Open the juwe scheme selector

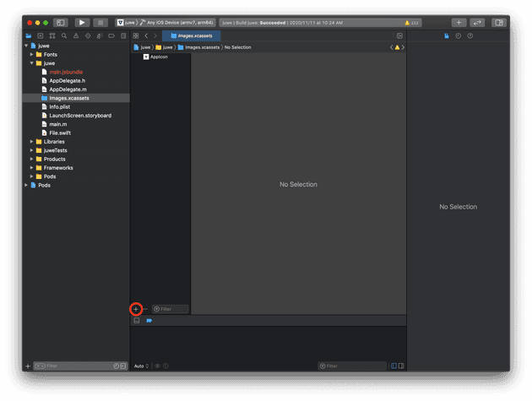coord(126,23)
